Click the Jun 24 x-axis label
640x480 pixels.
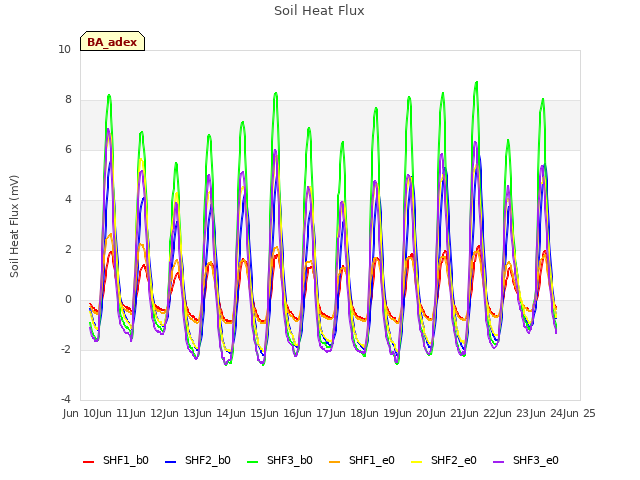(547, 413)
